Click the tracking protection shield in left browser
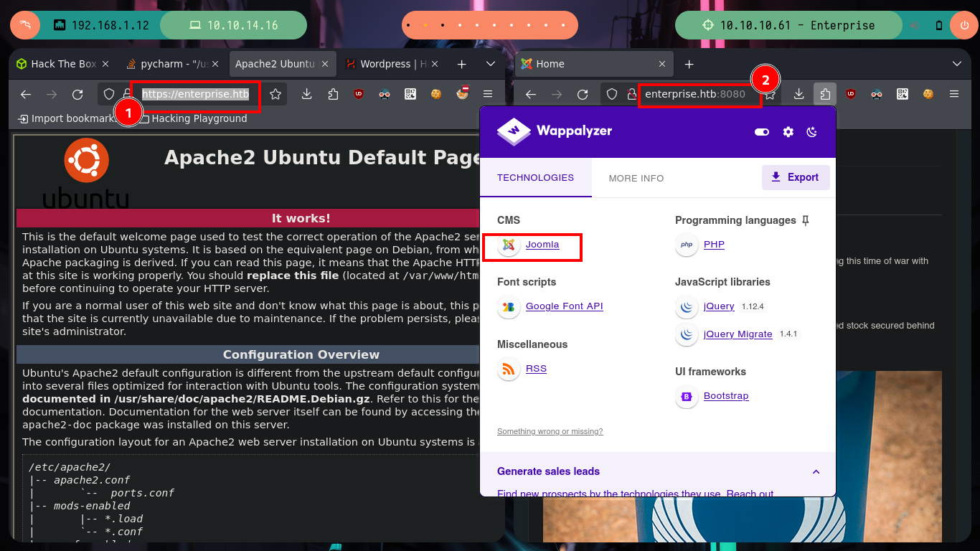Screen dimensions: 980x551 click(x=109, y=94)
